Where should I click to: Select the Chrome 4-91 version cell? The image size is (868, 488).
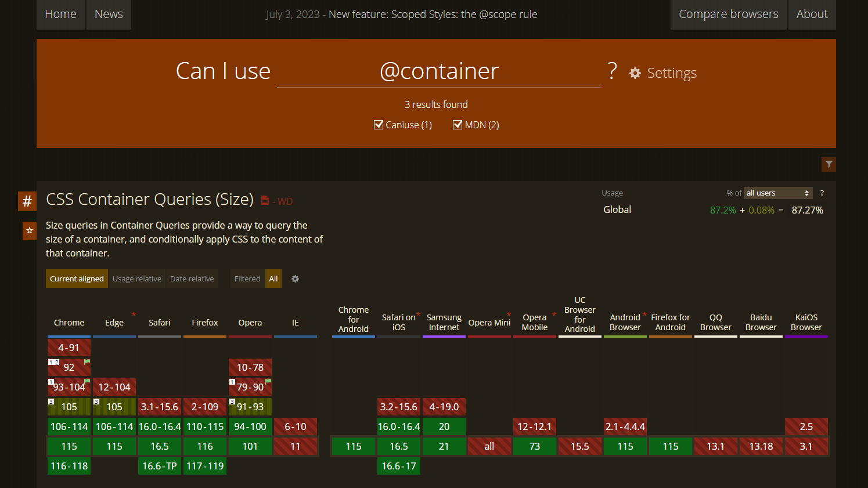69,348
